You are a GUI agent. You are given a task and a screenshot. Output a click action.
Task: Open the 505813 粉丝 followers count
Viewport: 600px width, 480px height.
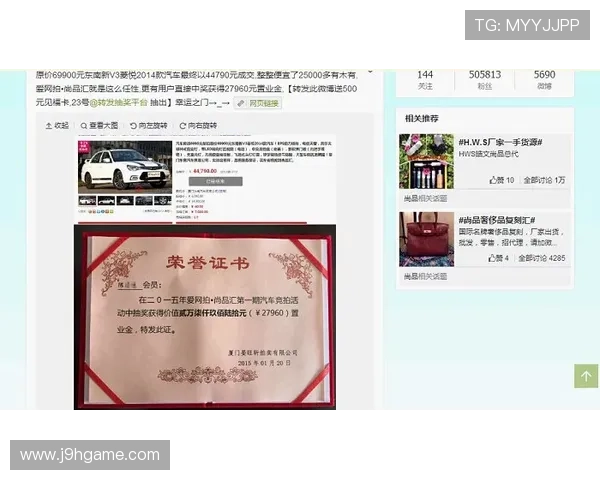coord(485,80)
